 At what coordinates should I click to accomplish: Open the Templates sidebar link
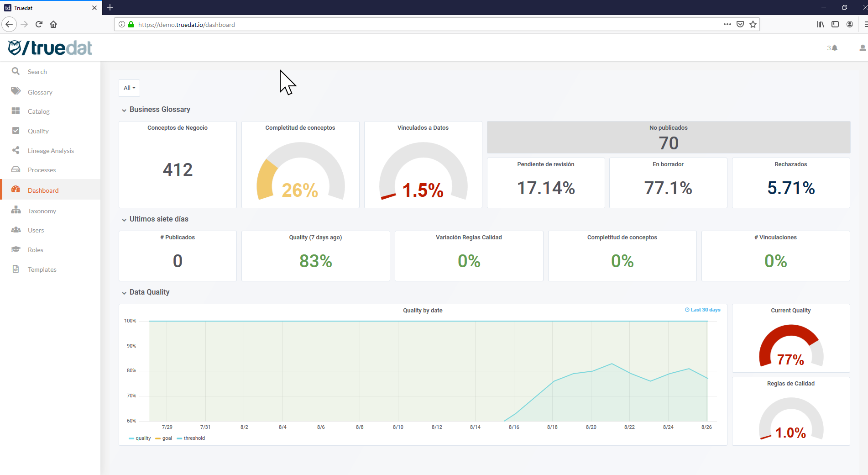coord(42,269)
